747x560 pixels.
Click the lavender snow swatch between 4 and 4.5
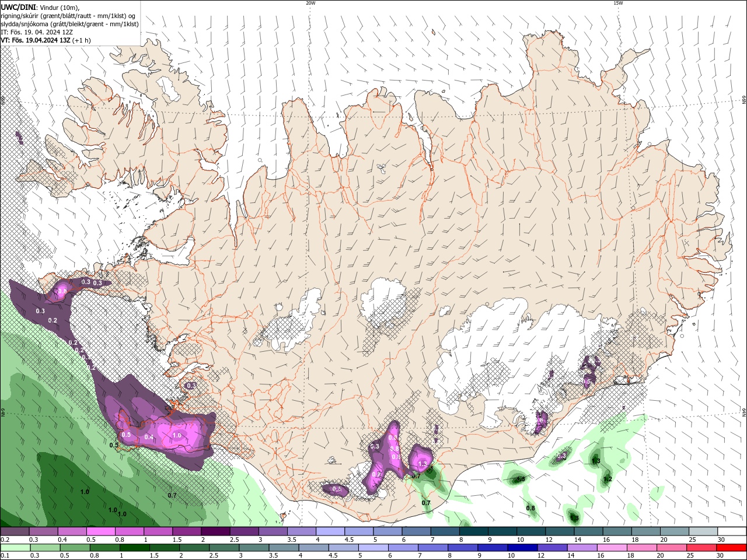coord(330,531)
